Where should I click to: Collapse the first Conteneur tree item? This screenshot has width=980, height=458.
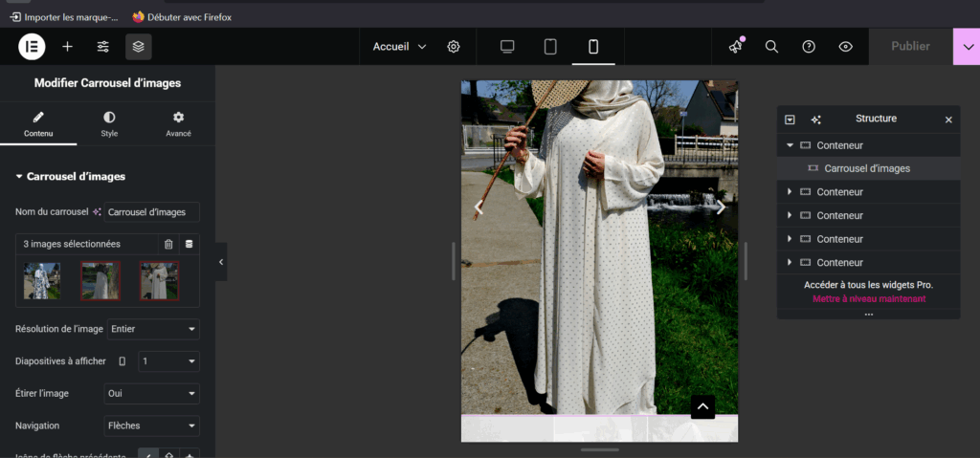coord(790,145)
